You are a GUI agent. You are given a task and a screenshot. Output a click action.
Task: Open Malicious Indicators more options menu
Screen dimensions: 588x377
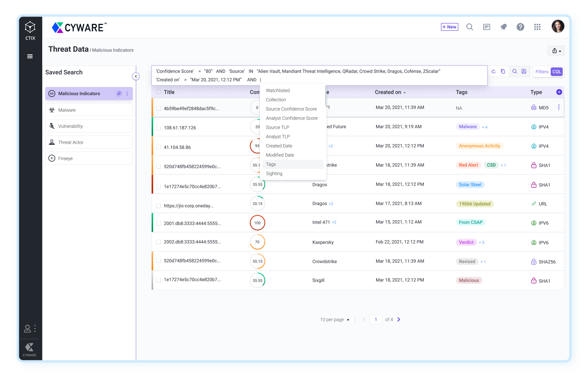point(127,93)
